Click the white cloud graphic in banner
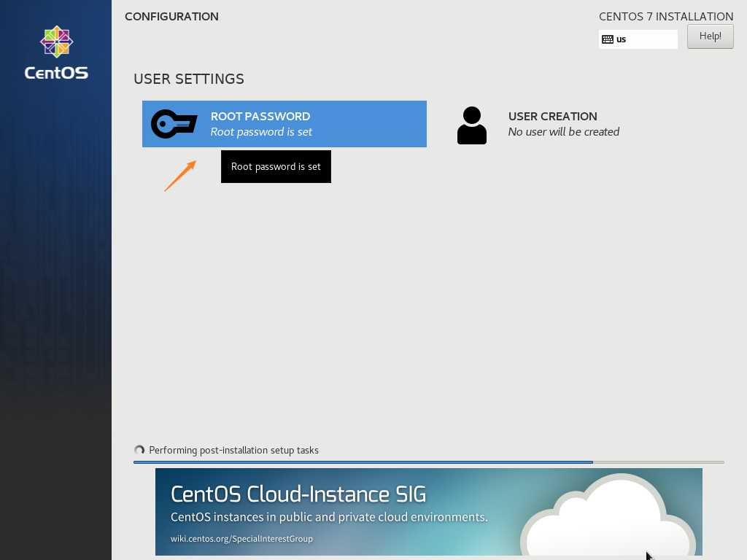This screenshot has width=747, height=560. pos(608,518)
